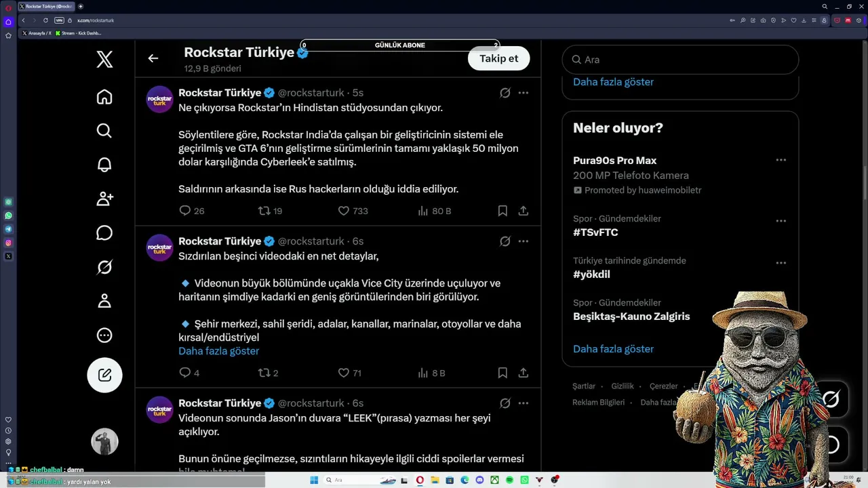Open more options on the beşinci video tweet
The image size is (868, 488).
point(524,241)
